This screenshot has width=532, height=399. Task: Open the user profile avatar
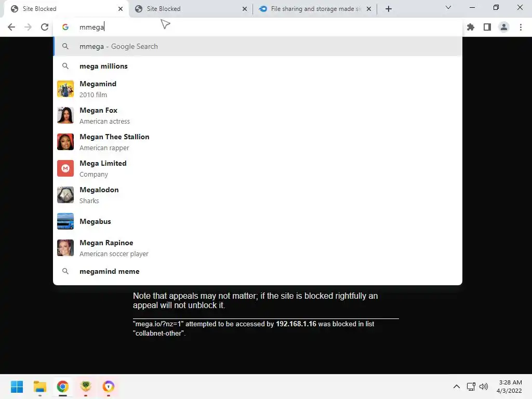tap(504, 27)
